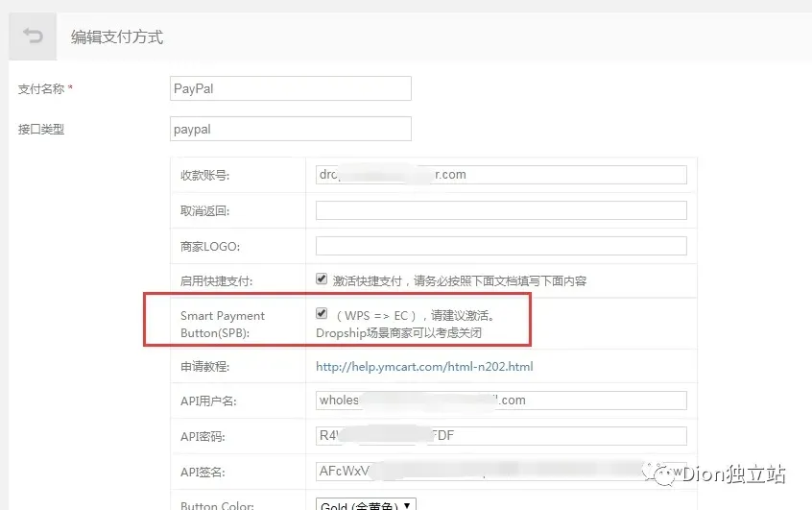Click the Smart Payment Button(SPB) row label
The image size is (812, 510).
coord(223,324)
